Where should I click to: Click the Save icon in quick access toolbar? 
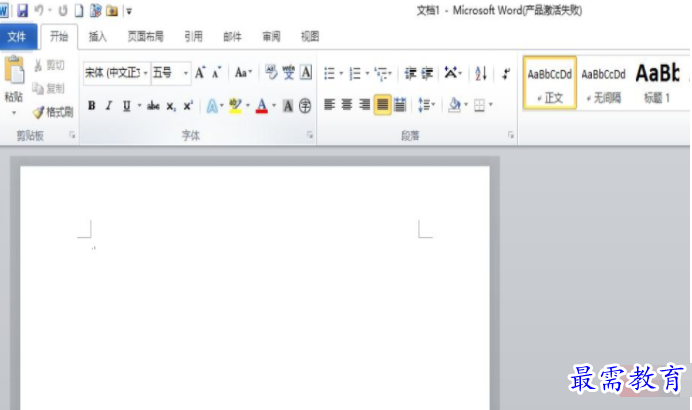tap(23, 10)
